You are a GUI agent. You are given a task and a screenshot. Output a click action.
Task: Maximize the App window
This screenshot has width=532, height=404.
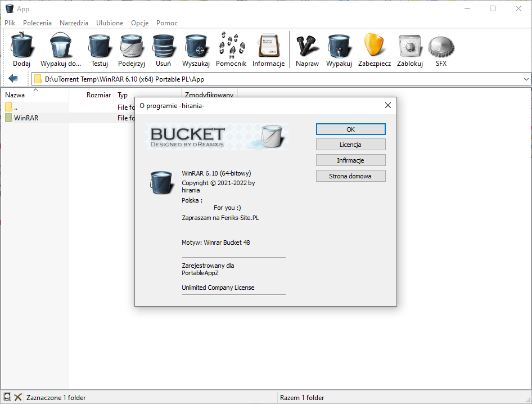click(493, 9)
